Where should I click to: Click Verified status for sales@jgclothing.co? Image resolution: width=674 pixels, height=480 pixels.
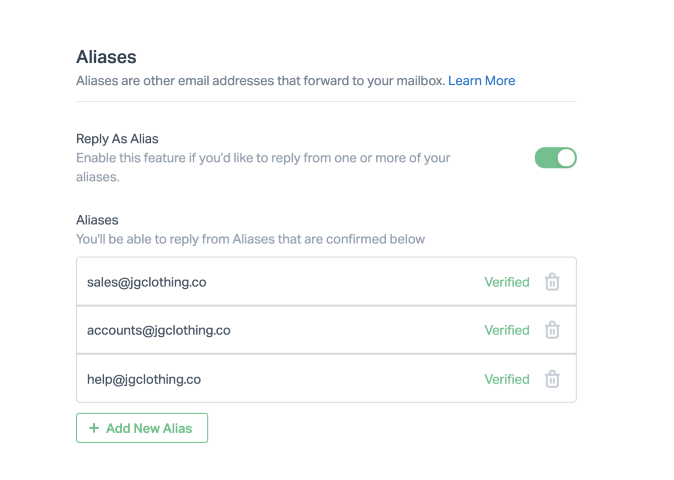tap(507, 282)
